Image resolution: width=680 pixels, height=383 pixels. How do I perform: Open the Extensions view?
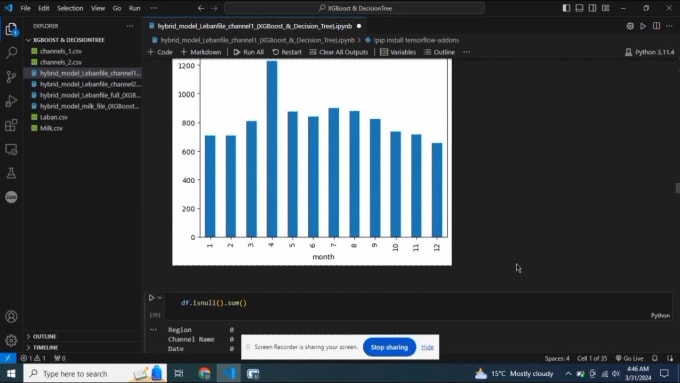11,125
